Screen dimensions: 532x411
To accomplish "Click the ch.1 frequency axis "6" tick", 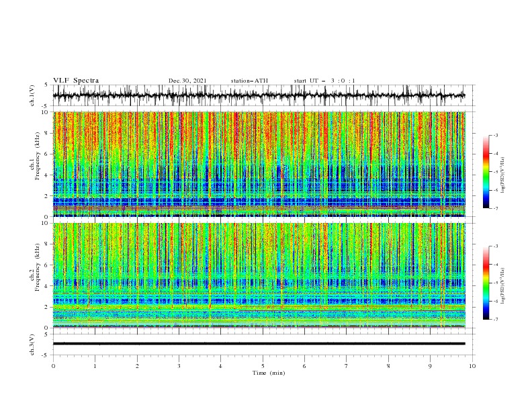I will 47,154.
